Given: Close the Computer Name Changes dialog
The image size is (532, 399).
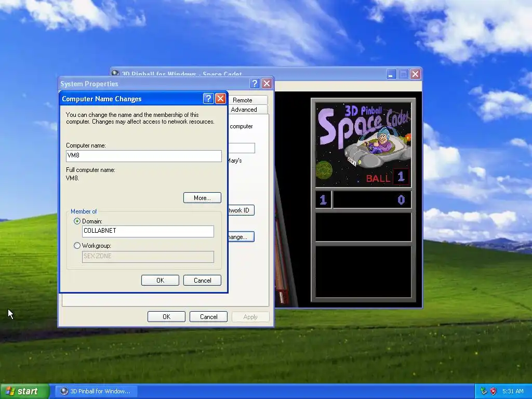Looking at the screenshot, I should click(220, 99).
